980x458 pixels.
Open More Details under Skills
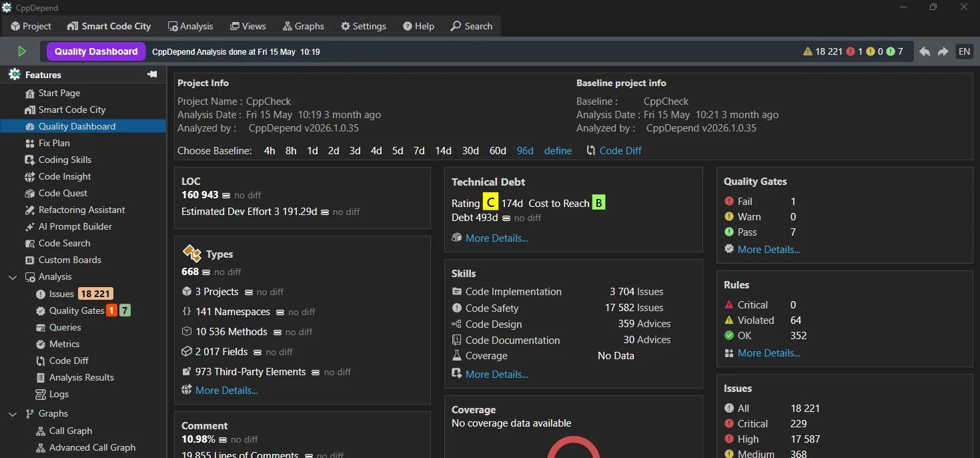[x=497, y=375]
